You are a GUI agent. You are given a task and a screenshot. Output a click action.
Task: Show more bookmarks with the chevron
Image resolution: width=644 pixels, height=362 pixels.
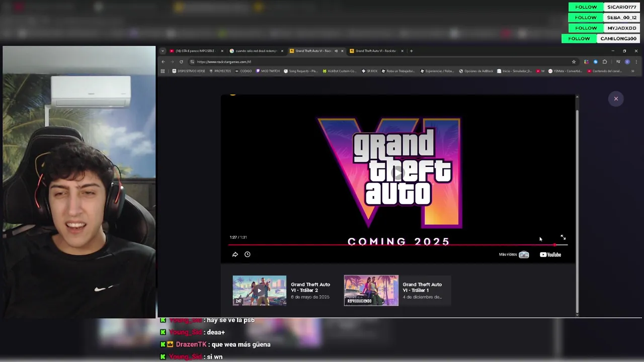[632, 71]
